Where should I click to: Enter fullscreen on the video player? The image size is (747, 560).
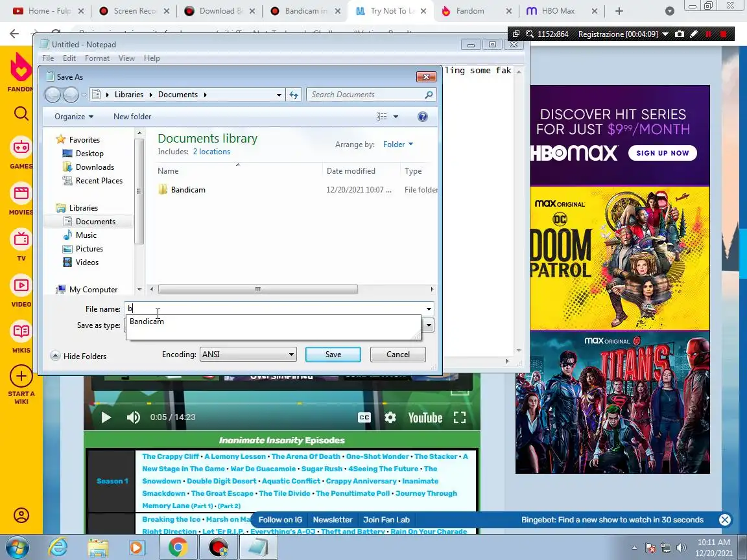click(x=460, y=417)
